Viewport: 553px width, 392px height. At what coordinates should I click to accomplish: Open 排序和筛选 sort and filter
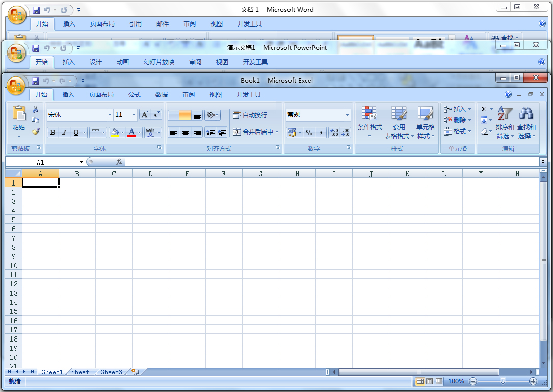pyautogui.click(x=505, y=122)
